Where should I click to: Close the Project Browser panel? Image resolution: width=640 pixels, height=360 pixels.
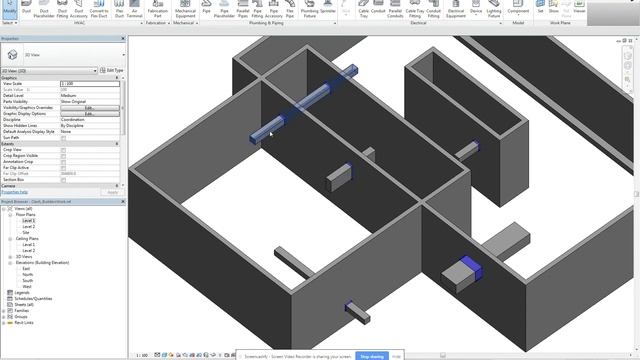(123, 202)
